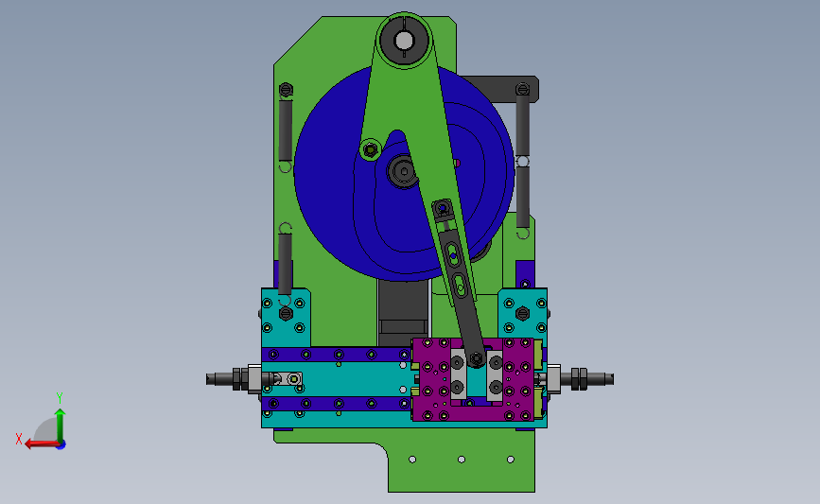Select the link's lower pivot bolt
The image size is (820, 504).
[x=476, y=359]
